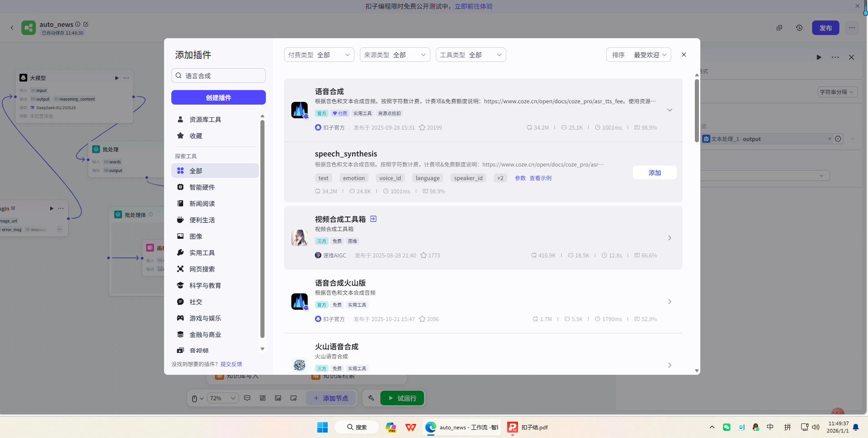Open the 付费类型 filter dropdown

click(x=319, y=55)
